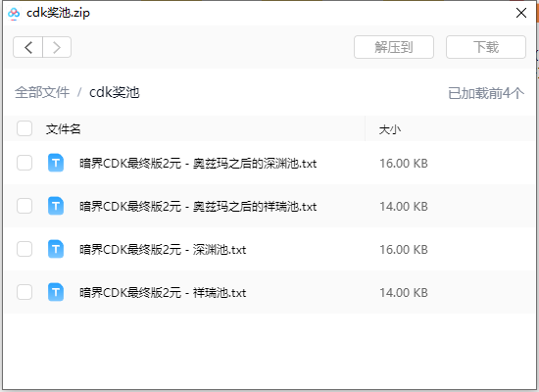Viewport: 539px width, 392px height.
Task: Click the cdk奖池.zip window title
Action: (58, 13)
